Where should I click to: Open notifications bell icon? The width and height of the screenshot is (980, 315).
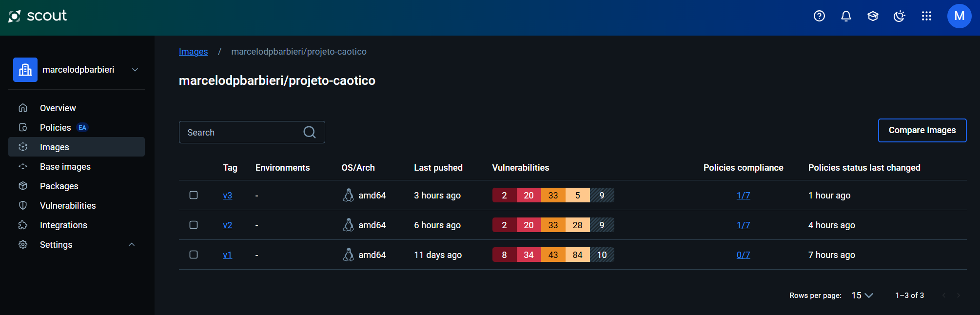point(846,16)
